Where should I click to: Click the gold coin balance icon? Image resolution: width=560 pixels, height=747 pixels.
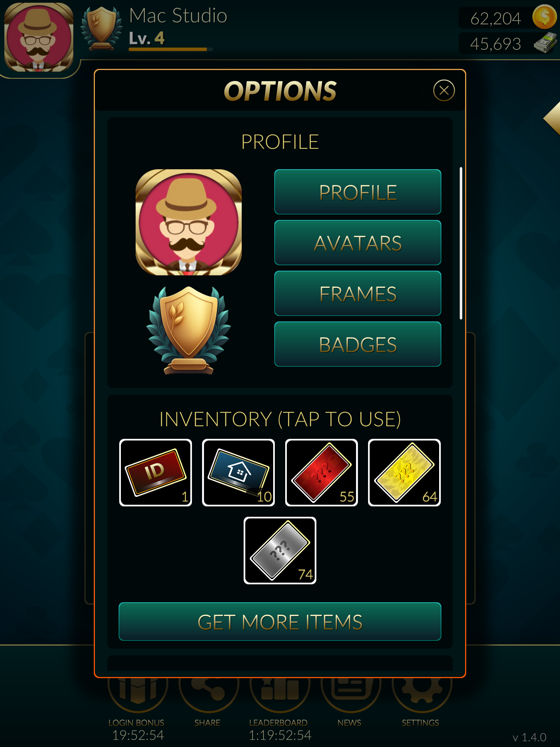pos(544,17)
